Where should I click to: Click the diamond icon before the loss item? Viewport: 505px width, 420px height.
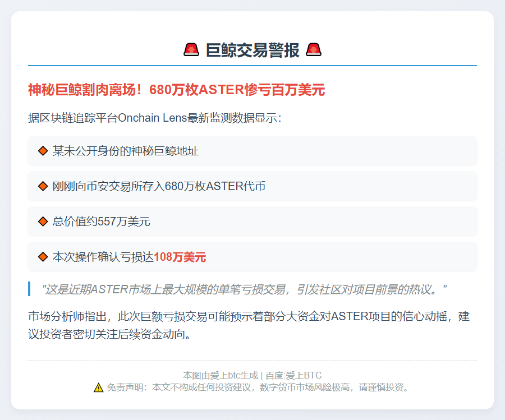coord(43,257)
